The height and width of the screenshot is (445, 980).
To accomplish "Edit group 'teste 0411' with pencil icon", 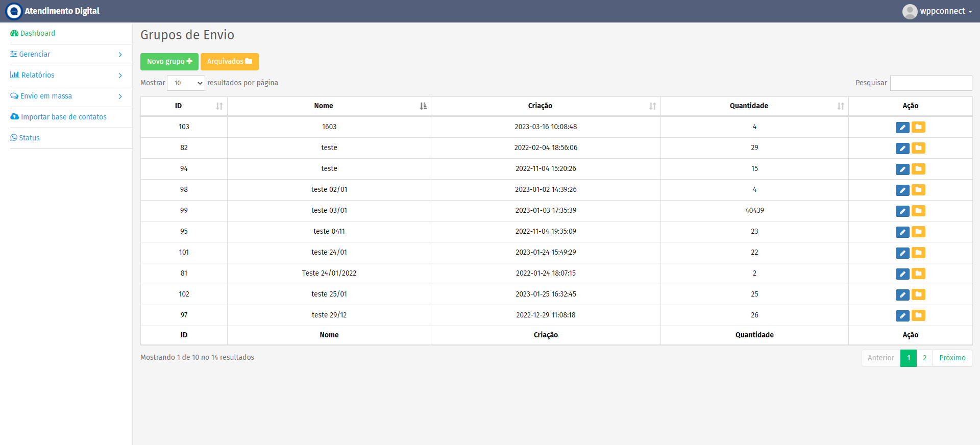I will coord(902,232).
